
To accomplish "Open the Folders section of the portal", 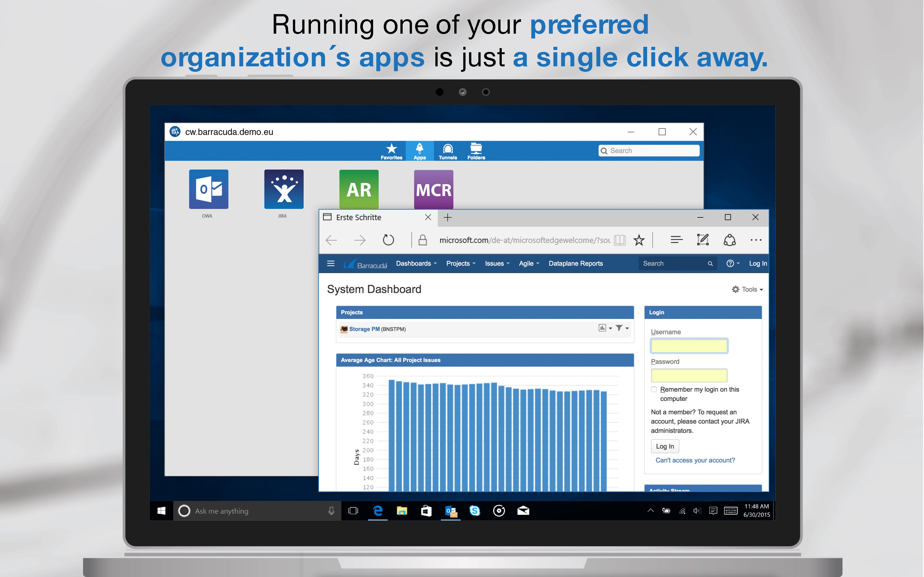I will (475, 151).
